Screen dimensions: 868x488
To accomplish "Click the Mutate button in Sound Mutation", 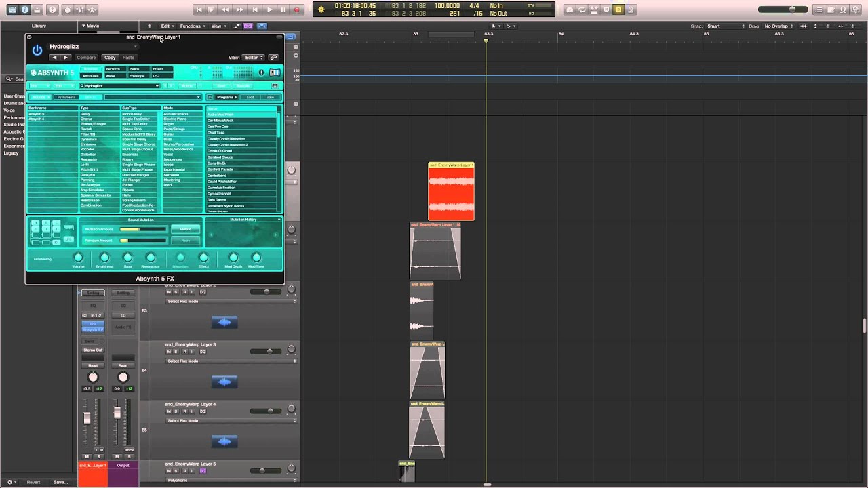I will 185,229.
